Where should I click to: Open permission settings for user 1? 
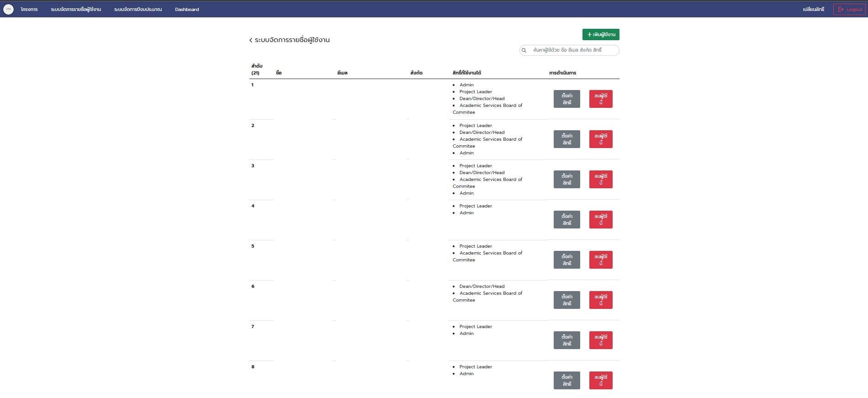click(x=566, y=99)
